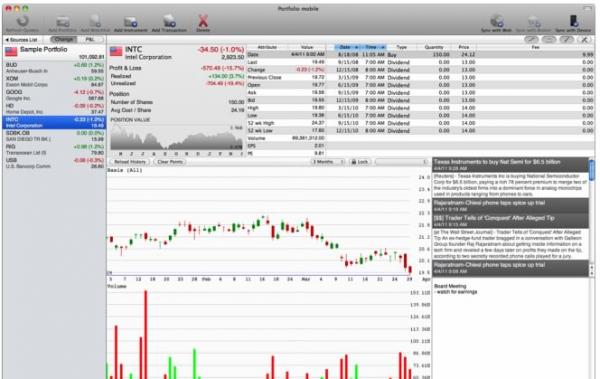This screenshot has width=600, height=379.
Task: Toggle the chart Lock button
Action: [x=360, y=162]
